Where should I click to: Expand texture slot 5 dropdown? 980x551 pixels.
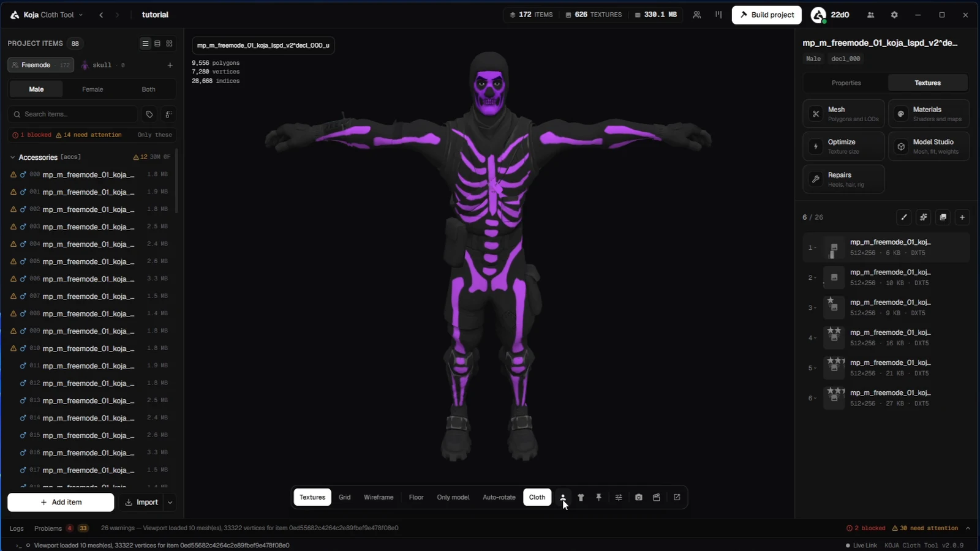812,368
